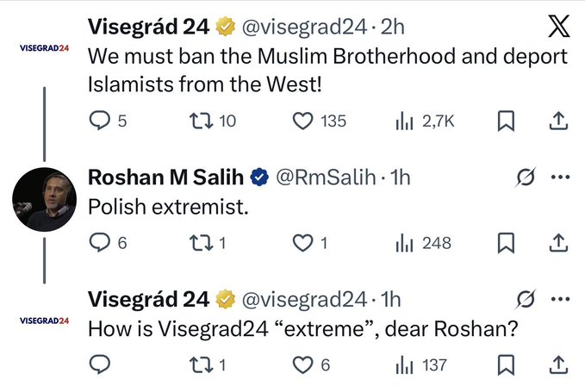Share the first Visegrád 24 tweet
Image resolution: width=585 pixels, height=392 pixels.
557,121
